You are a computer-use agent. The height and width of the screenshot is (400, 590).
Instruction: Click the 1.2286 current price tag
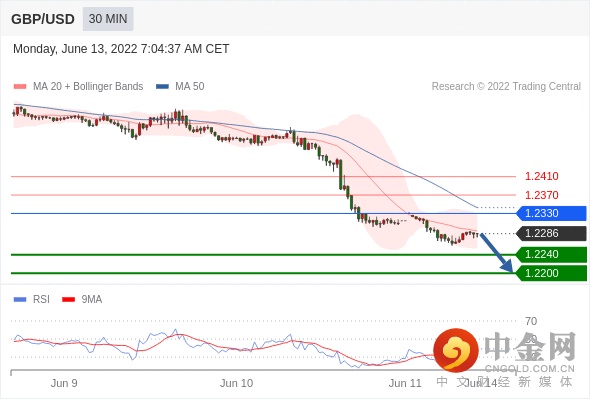(x=551, y=233)
